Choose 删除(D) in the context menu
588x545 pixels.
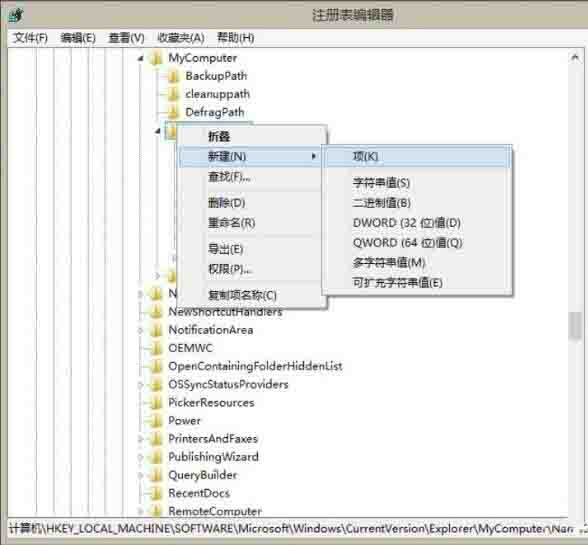(250, 203)
